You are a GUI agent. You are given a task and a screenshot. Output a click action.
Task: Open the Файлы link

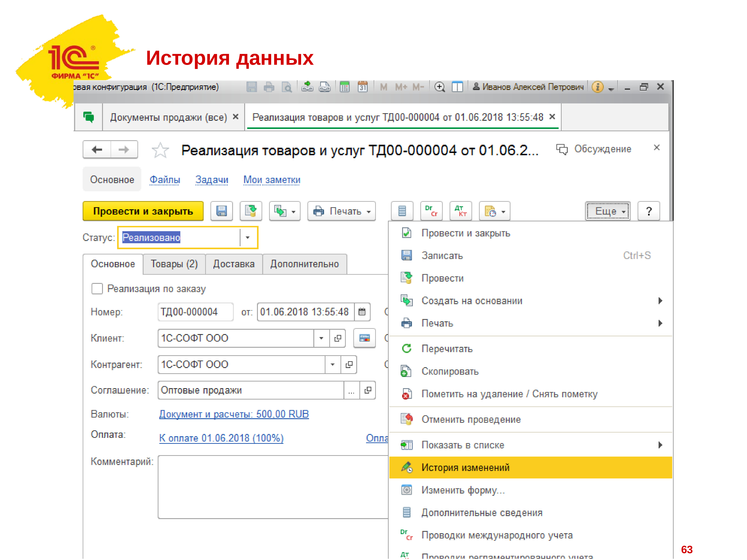pos(165,180)
